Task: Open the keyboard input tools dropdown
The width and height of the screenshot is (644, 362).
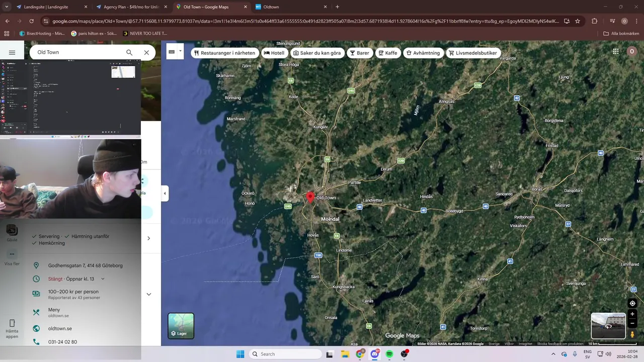Action: click(180, 51)
